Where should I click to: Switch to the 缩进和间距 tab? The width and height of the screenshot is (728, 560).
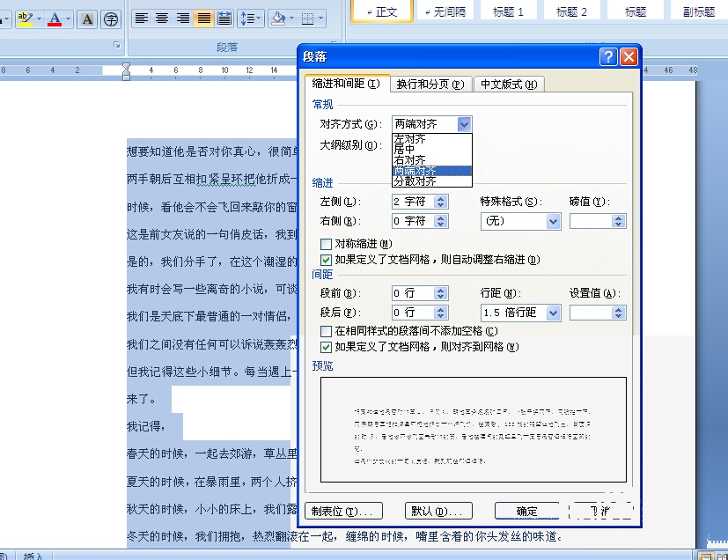coord(346,84)
